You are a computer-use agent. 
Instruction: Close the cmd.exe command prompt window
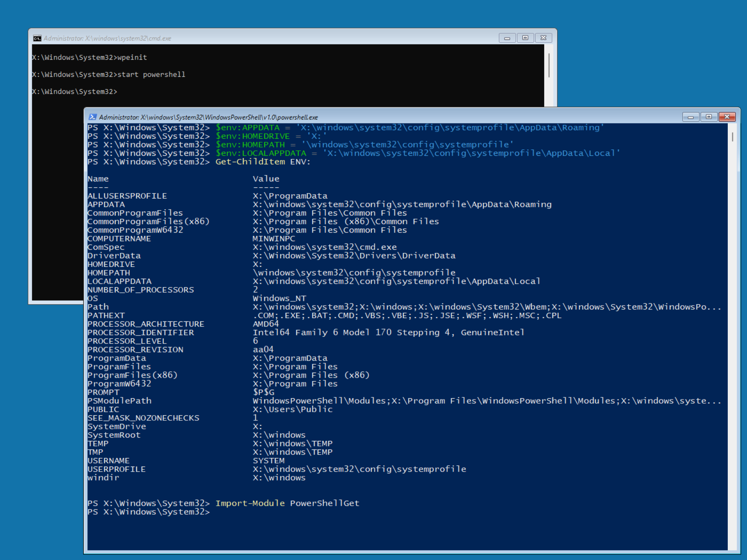point(543,38)
